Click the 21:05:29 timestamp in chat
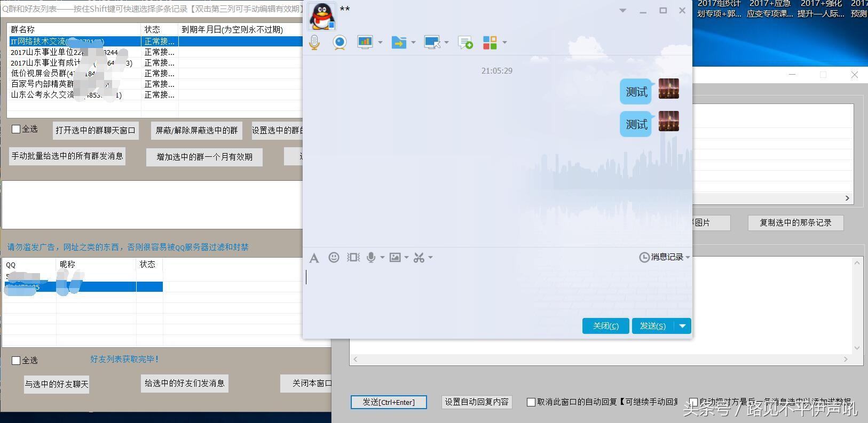This screenshot has width=868, height=423. [x=497, y=70]
